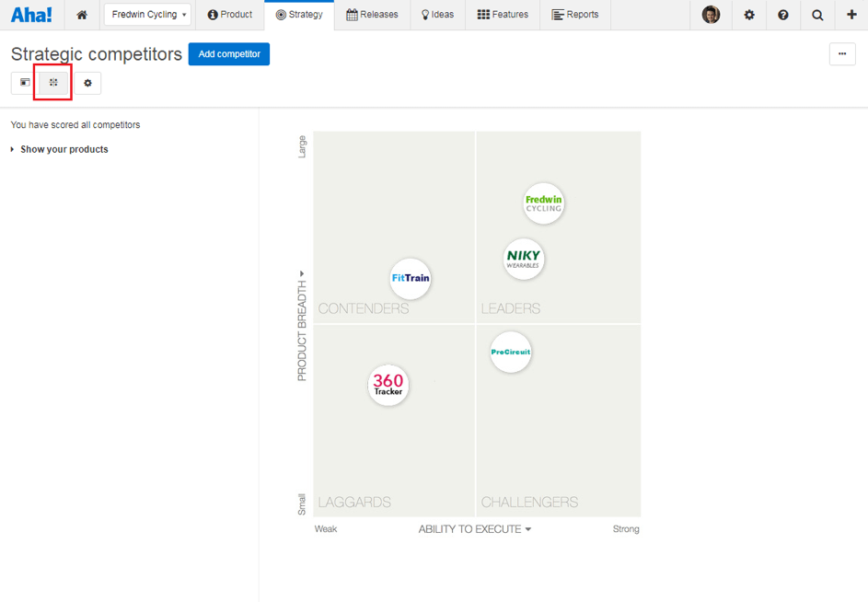
Task: Click the plus icon in top bar
Action: tap(851, 15)
